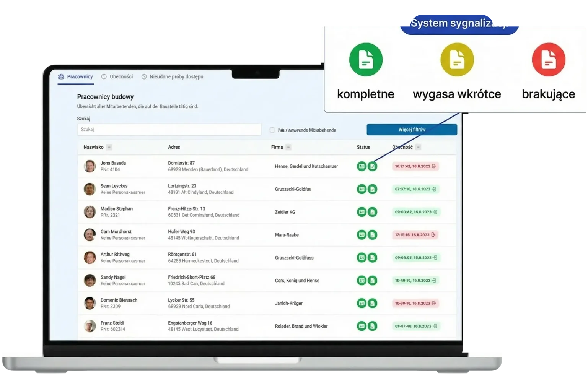Viewport: 588px width, 390px height.
Task: Toggle sort on Firma column
Action: pyautogui.click(x=288, y=147)
